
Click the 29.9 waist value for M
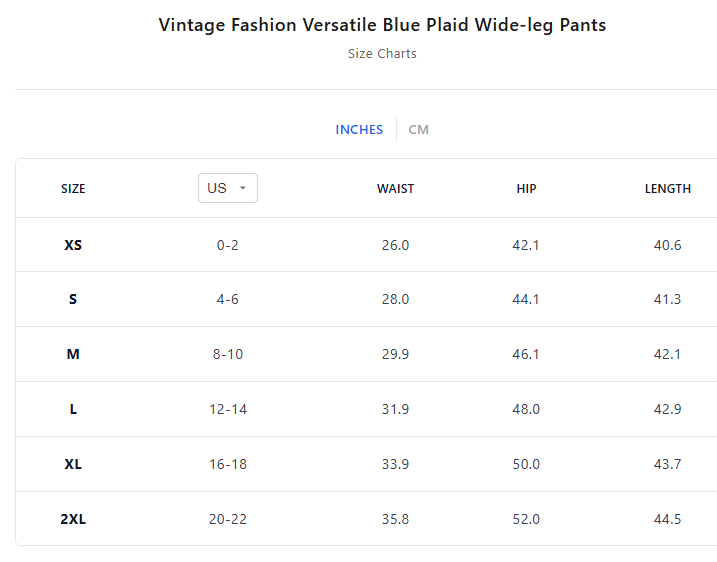[x=395, y=354]
